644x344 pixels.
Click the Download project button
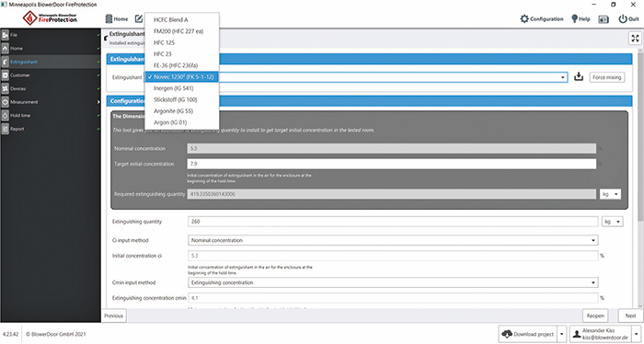pyautogui.click(x=528, y=334)
